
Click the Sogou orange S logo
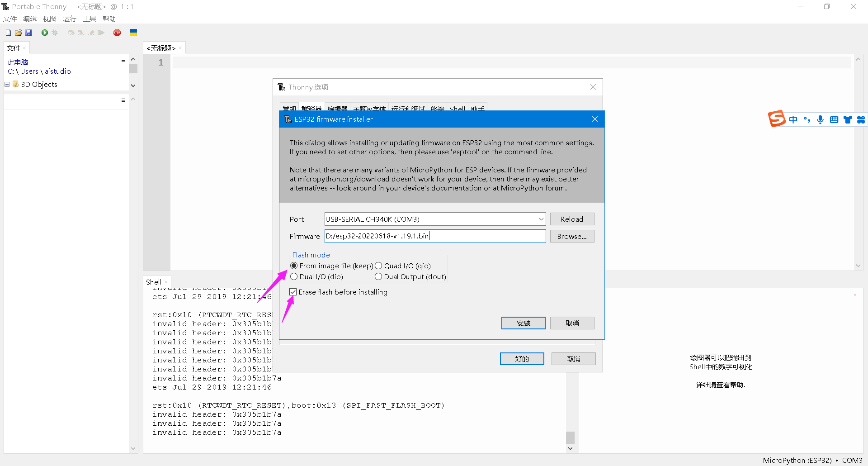[777, 119]
